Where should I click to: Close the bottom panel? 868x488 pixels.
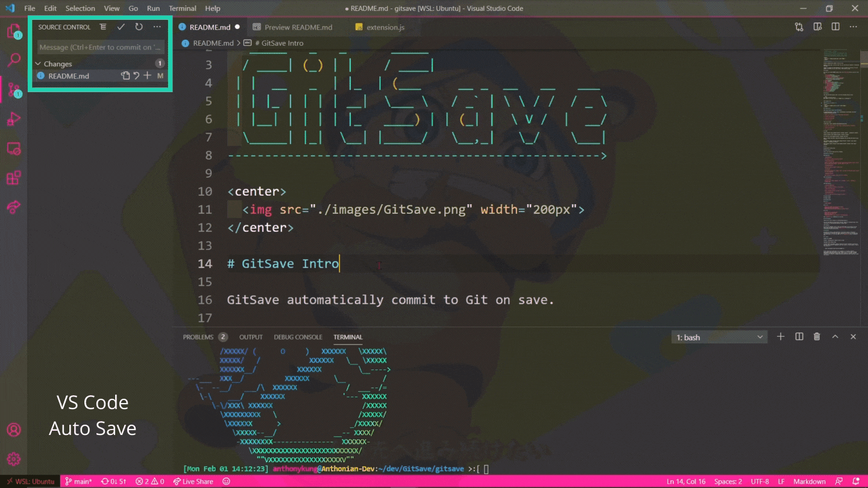click(x=853, y=337)
